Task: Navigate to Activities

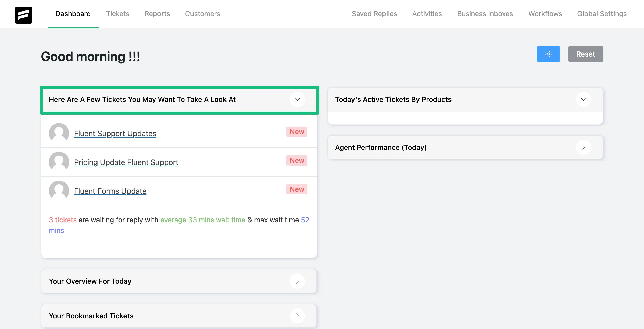Action: tap(427, 14)
